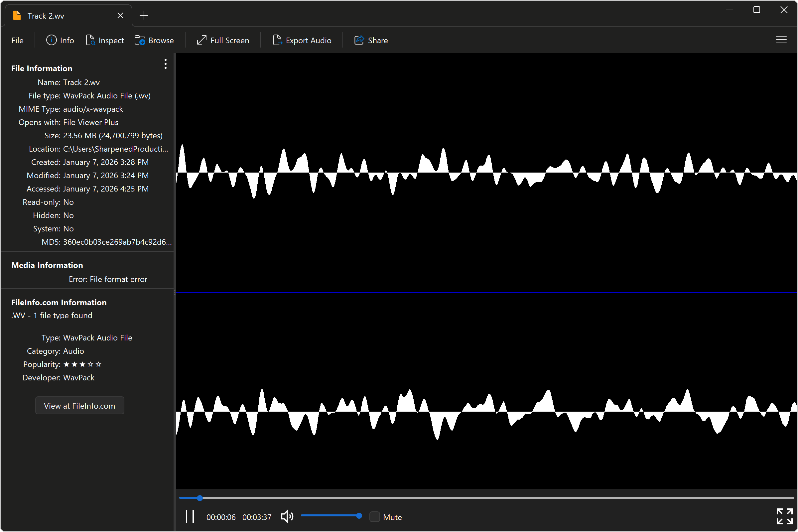This screenshot has height=532, width=798.
Task: Click the MIME Type audio/x-wavpack text
Action: [x=93, y=109]
